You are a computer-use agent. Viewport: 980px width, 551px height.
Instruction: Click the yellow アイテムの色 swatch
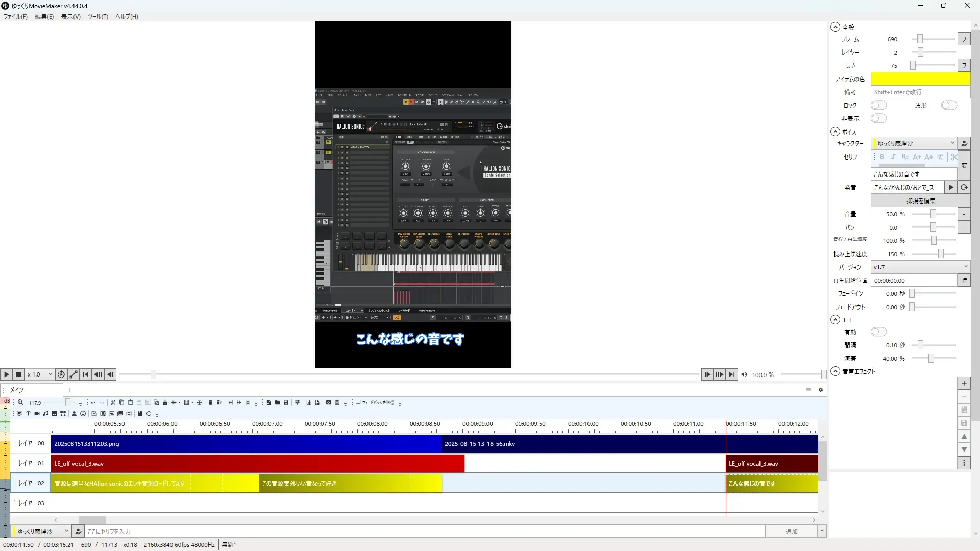pos(920,79)
